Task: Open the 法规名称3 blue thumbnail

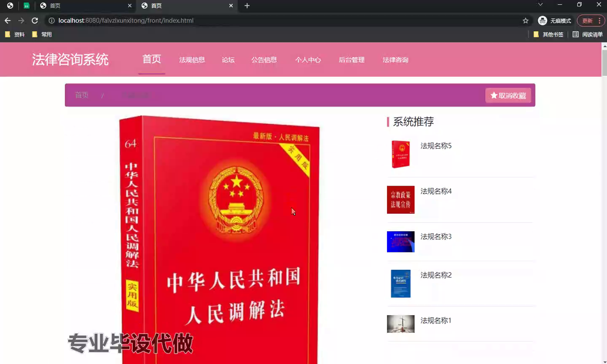Action: pos(401,242)
